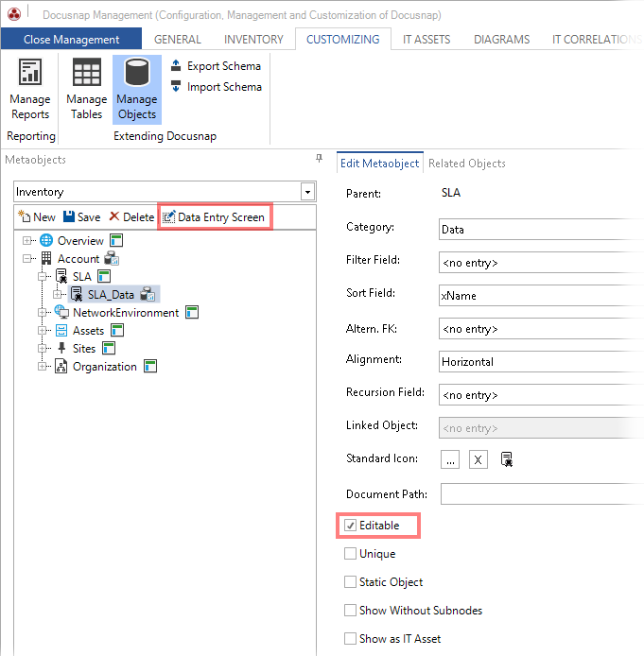Click the Organization chart icon
This screenshot has height=656, width=644.
(x=61, y=366)
